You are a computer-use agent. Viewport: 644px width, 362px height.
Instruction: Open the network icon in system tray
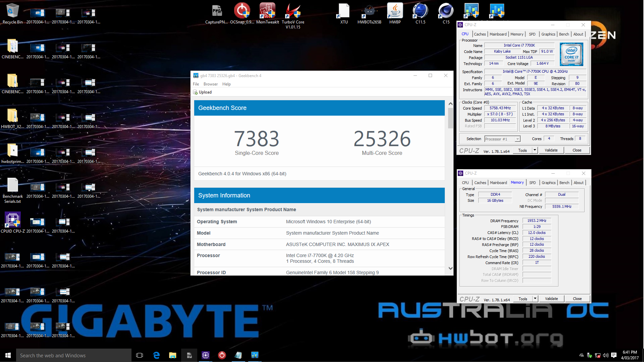click(597, 355)
